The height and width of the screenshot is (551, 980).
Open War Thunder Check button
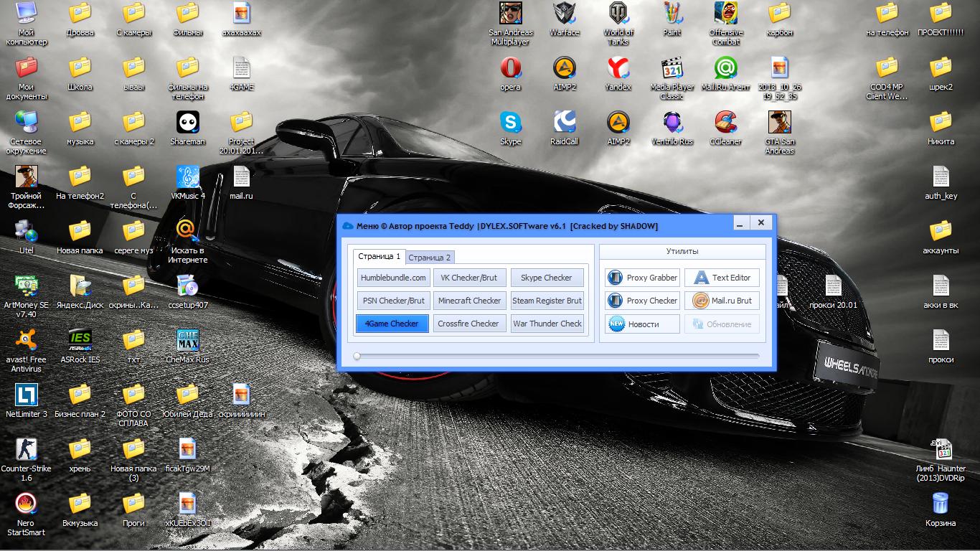pyautogui.click(x=547, y=324)
